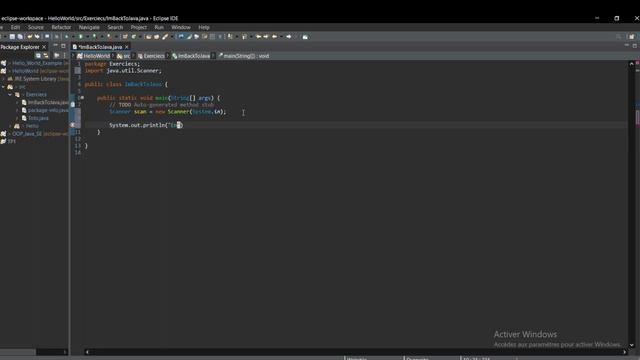Expand the JRE System Library node
640x360 pixels.
(x=4, y=79)
